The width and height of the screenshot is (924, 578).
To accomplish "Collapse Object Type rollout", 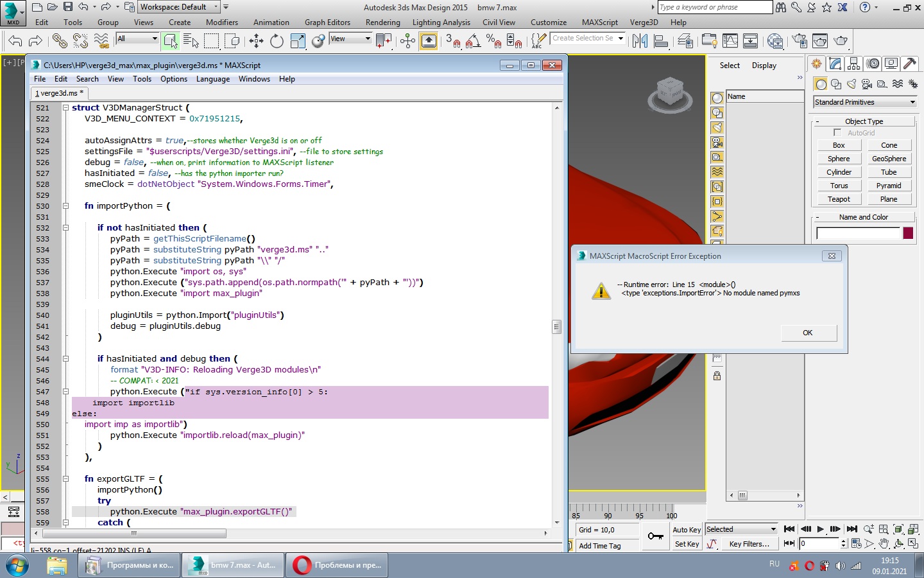I will point(864,121).
